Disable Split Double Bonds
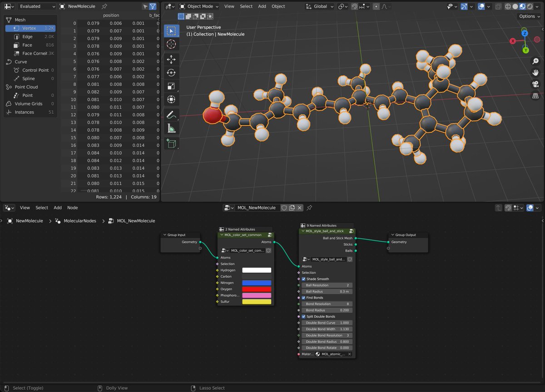Screen dimensions: 545x392 click(x=303, y=317)
